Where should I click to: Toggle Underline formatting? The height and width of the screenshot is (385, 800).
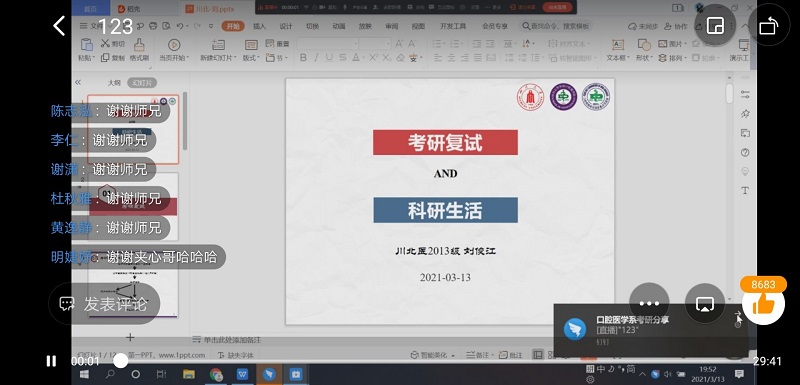330,58
